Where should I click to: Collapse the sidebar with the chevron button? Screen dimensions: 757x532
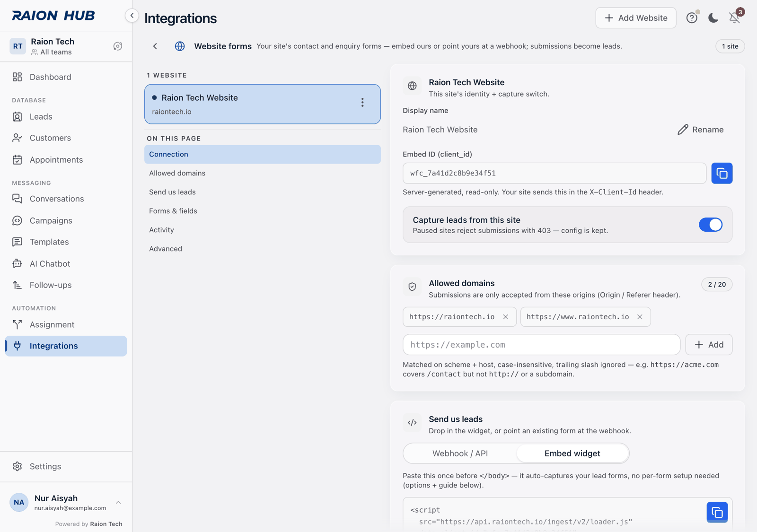[132, 16]
